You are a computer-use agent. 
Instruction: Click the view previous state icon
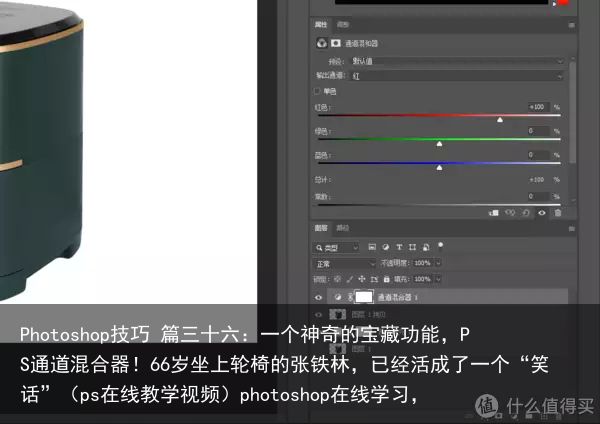[510, 213]
